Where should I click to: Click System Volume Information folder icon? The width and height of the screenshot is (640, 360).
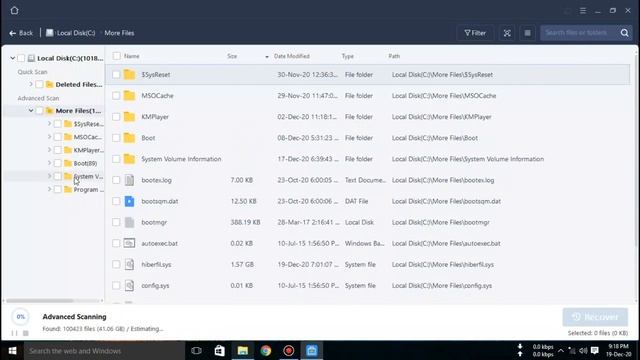click(129, 159)
